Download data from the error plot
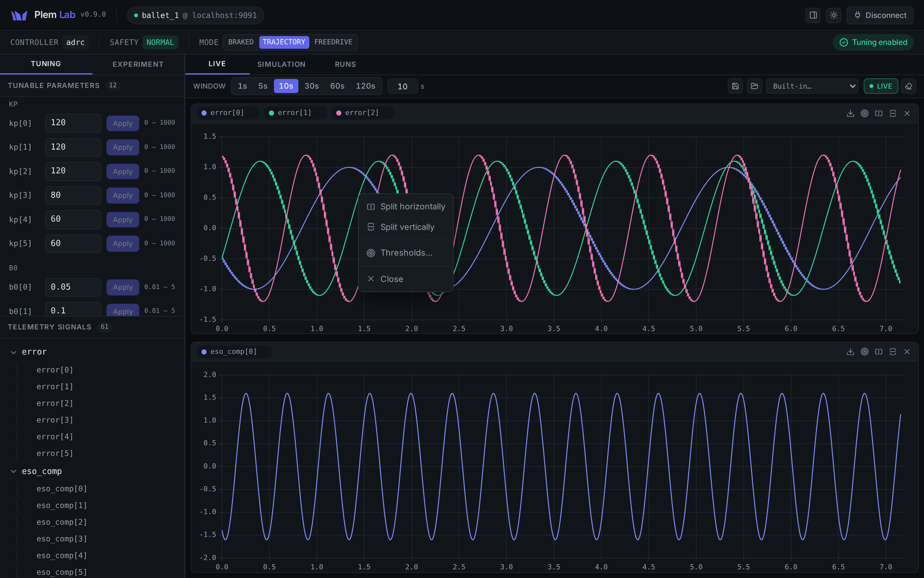The width and height of the screenshot is (924, 578). [x=850, y=113]
